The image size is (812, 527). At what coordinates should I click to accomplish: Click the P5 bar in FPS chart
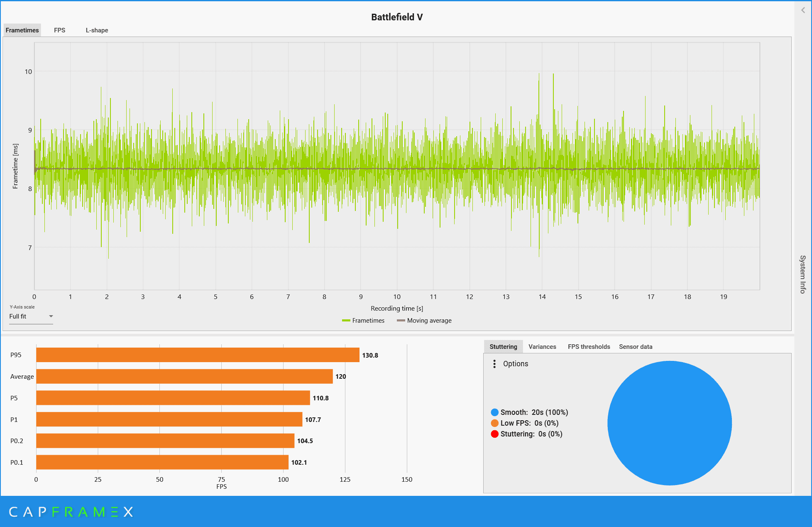[173, 398]
